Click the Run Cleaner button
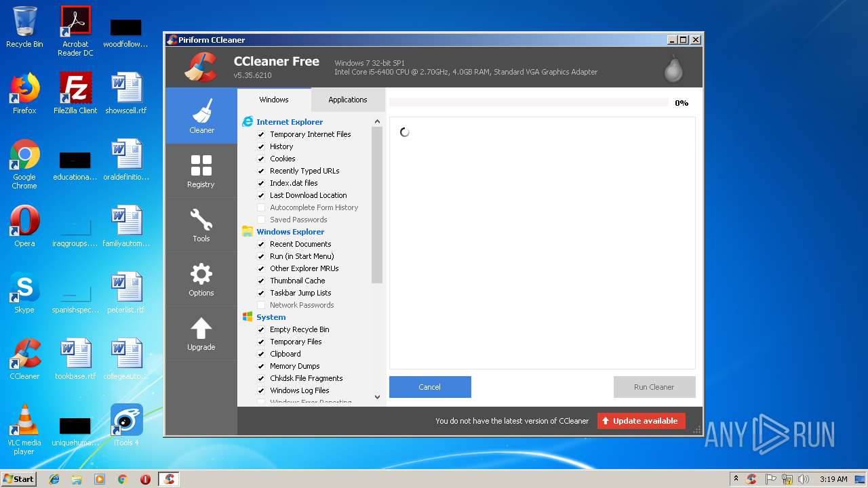This screenshot has width=868, height=488. (x=654, y=387)
